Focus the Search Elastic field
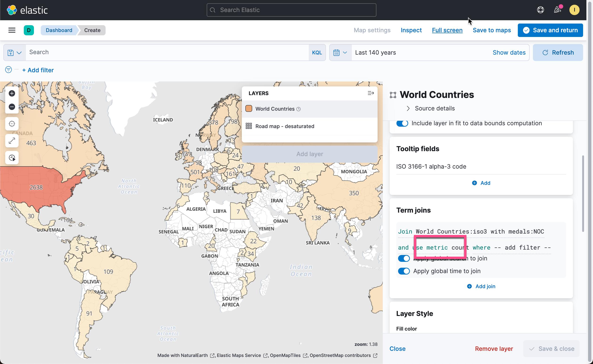The image size is (593, 364). click(x=291, y=10)
